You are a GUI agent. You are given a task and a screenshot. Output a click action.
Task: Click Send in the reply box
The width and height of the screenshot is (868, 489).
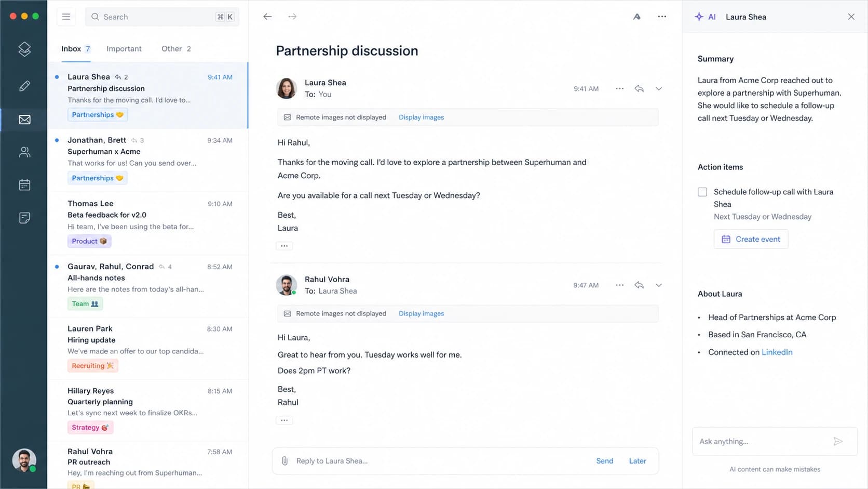click(605, 461)
